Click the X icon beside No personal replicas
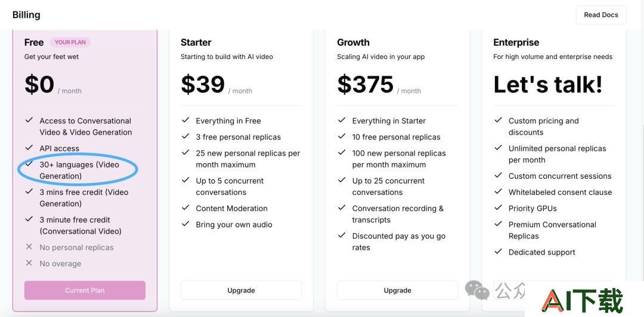 pos(29,247)
